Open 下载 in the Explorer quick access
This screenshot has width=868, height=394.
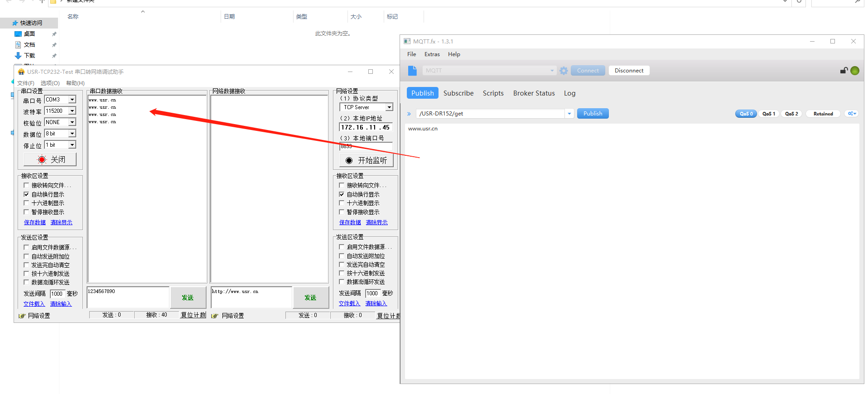29,56
